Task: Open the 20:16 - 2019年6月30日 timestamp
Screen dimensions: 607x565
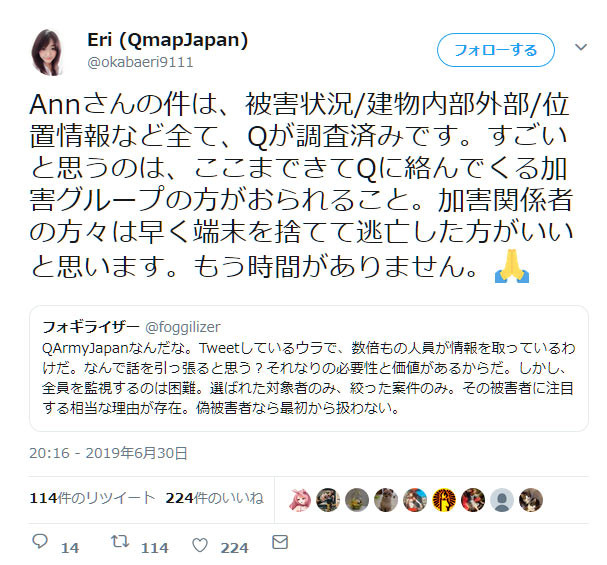Action: pos(108,453)
